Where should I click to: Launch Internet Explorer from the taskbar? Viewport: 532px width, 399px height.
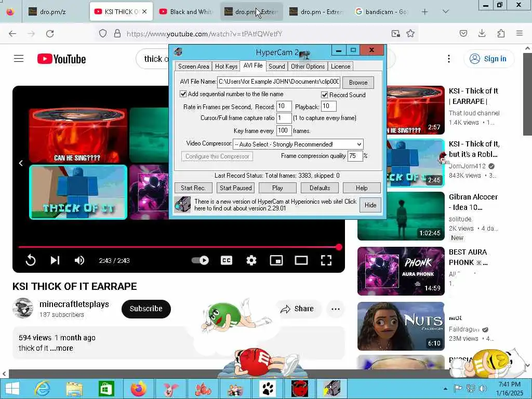[42, 389]
